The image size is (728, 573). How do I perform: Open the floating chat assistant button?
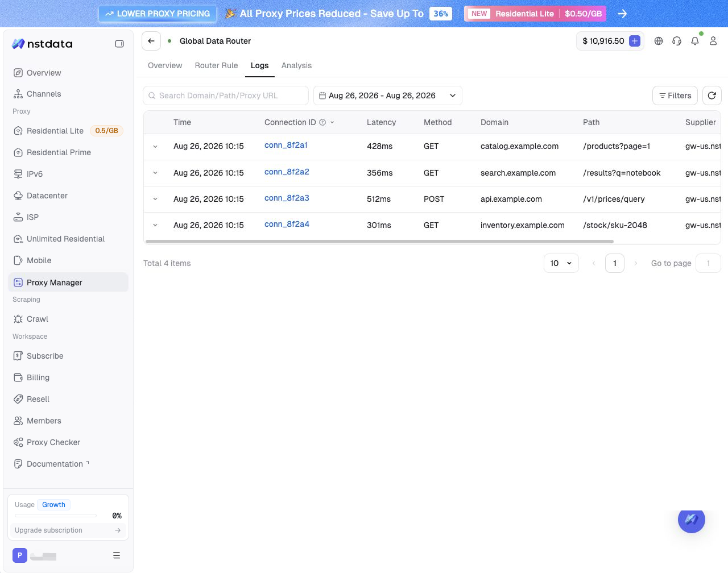coord(692,519)
